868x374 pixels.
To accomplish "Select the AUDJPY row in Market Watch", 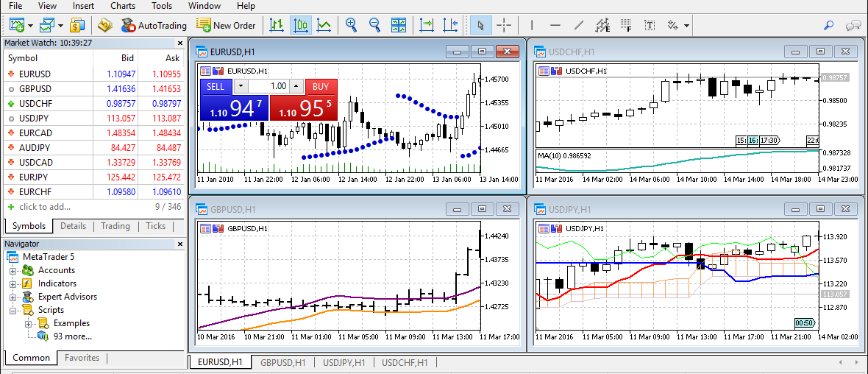I will [93, 148].
